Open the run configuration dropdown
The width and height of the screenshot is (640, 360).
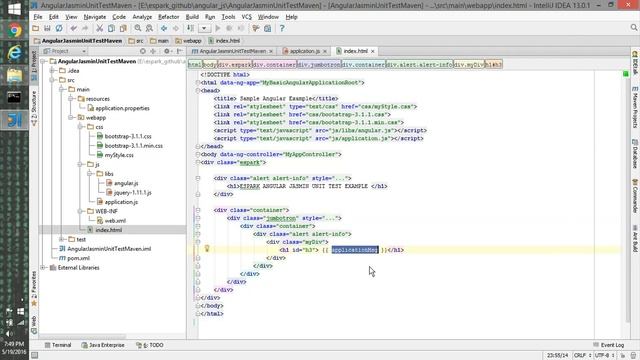[x=204, y=28]
